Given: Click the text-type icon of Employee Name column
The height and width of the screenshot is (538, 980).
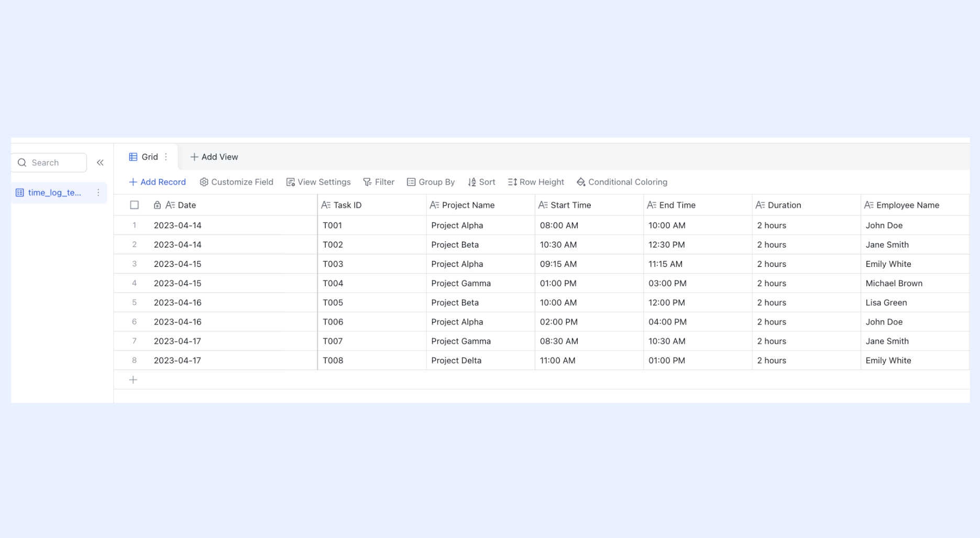Looking at the screenshot, I should tap(869, 205).
